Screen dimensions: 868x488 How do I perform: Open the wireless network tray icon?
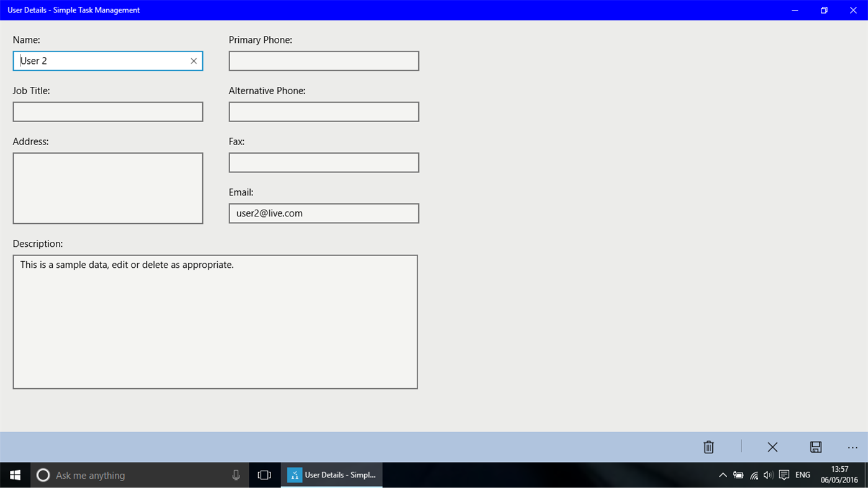click(753, 475)
